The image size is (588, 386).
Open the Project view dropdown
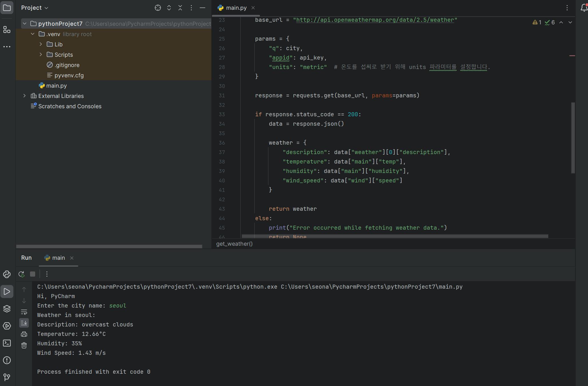coord(35,8)
